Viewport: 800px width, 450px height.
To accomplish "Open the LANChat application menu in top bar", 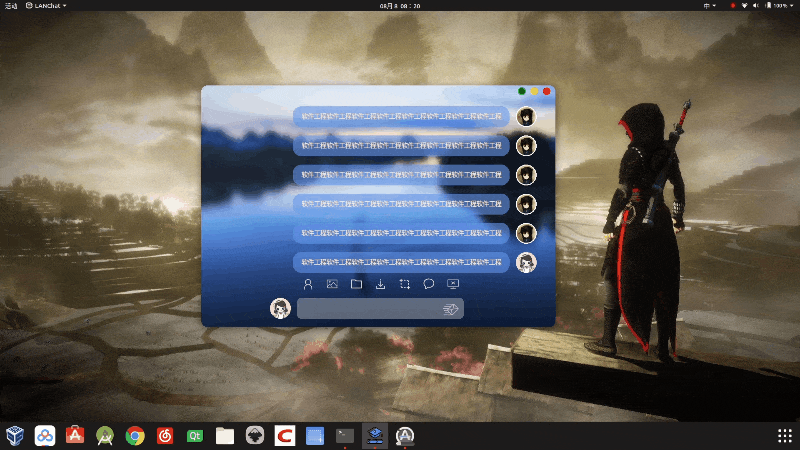I will click(x=46, y=6).
